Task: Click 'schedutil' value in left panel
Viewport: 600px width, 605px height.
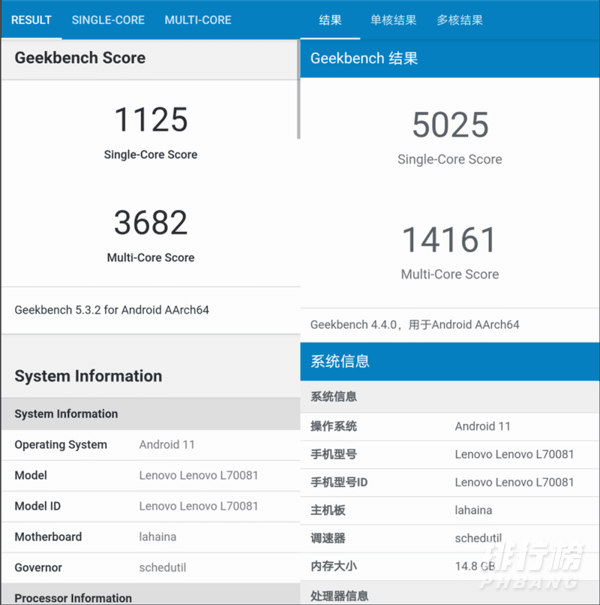Action: [x=162, y=568]
